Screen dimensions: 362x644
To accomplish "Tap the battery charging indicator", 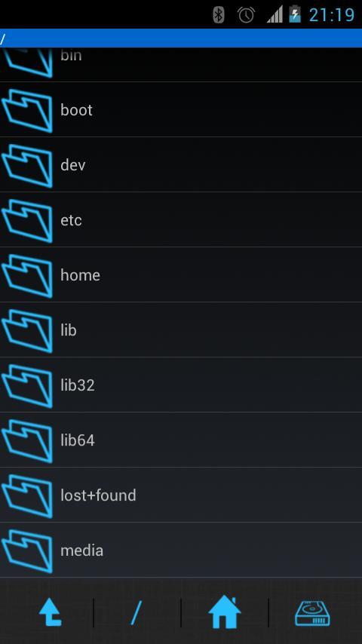I will [295, 14].
